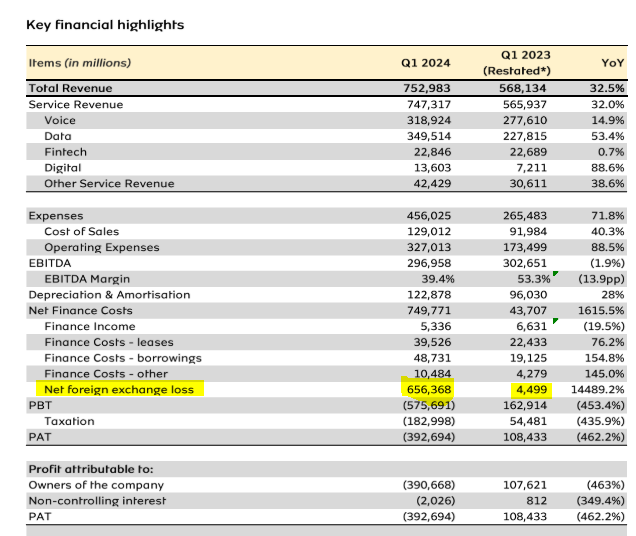The image size is (636, 536).
Task: Select the 'Cost of Sales' label
Action: [x=82, y=232]
